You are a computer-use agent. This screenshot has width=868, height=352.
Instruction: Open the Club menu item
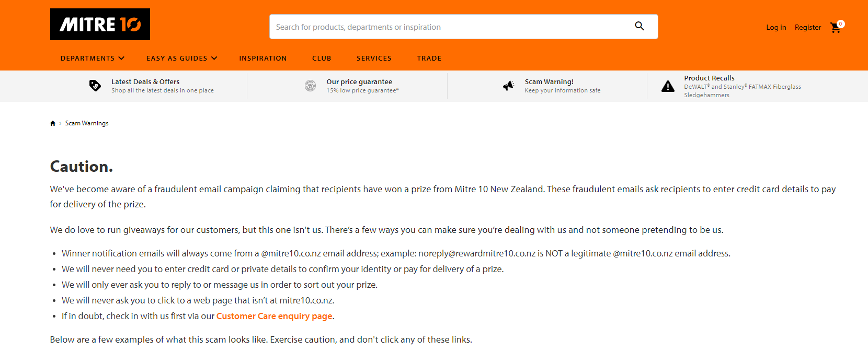point(322,58)
